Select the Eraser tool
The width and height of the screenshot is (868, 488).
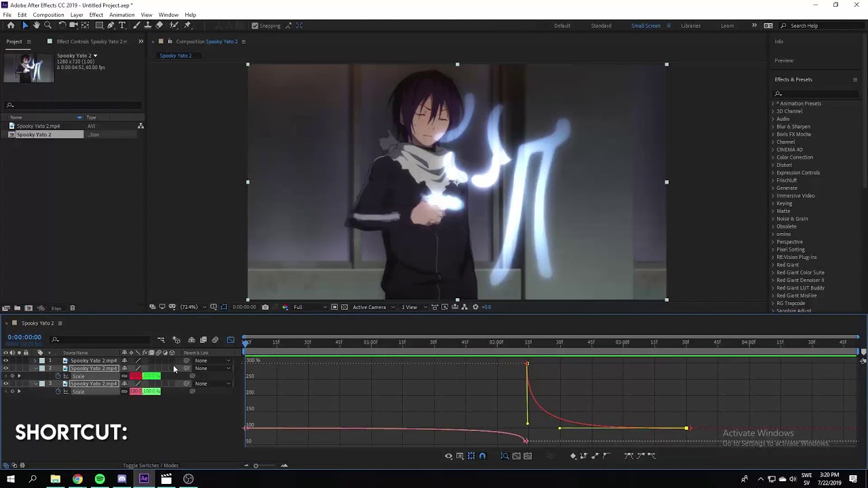[x=159, y=25]
